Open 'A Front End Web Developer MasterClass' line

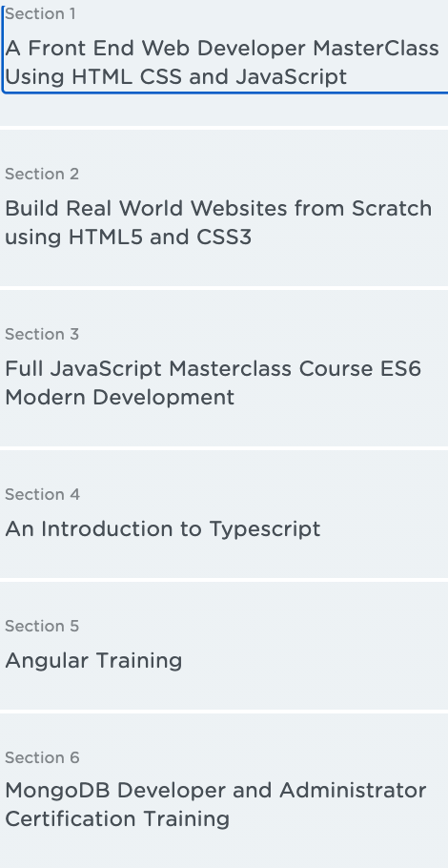tap(222, 49)
